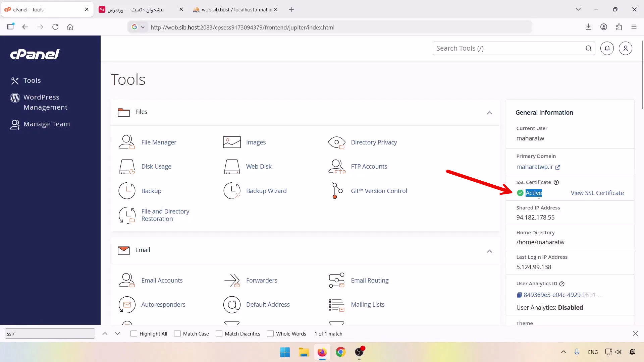Open the Email Accounts icon

click(x=127, y=280)
